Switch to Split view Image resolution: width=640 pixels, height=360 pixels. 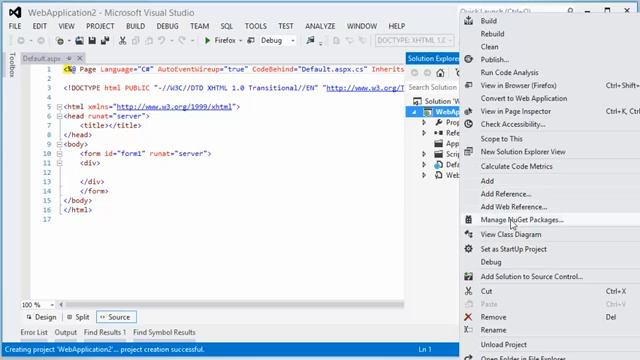click(78, 317)
